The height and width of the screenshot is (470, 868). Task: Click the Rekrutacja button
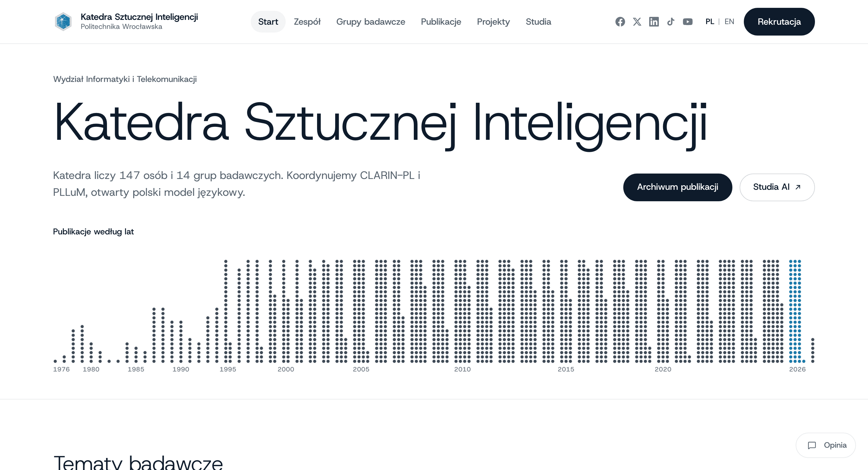[x=779, y=22]
